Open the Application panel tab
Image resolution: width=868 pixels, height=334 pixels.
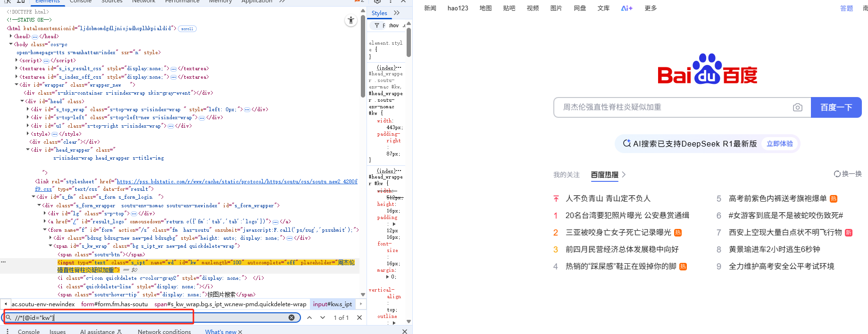pyautogui.click(x=257, y=2)
